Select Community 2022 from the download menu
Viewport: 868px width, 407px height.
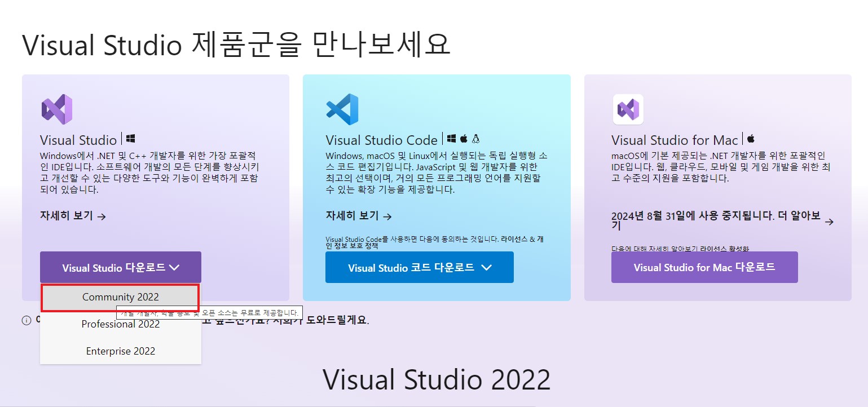click(x=121, y=297)
